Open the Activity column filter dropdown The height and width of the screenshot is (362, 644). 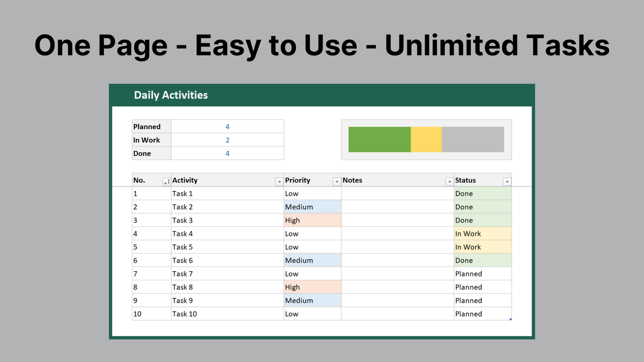[x=279, y=182]
